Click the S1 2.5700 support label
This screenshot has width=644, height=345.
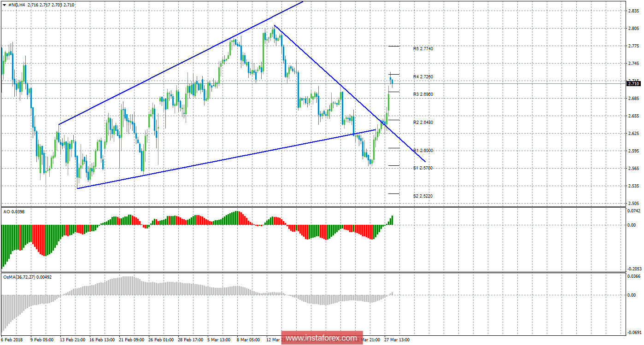423,168
